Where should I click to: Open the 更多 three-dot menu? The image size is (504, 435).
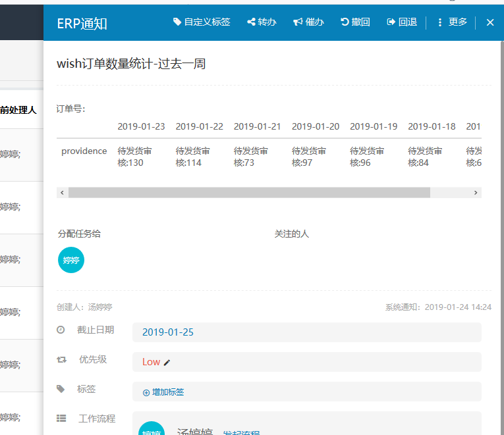[x=440, y=22]
